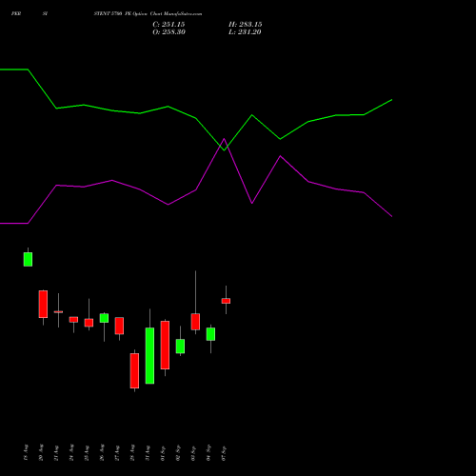Click the tall green candle above 31 Aug

(149, 356)
